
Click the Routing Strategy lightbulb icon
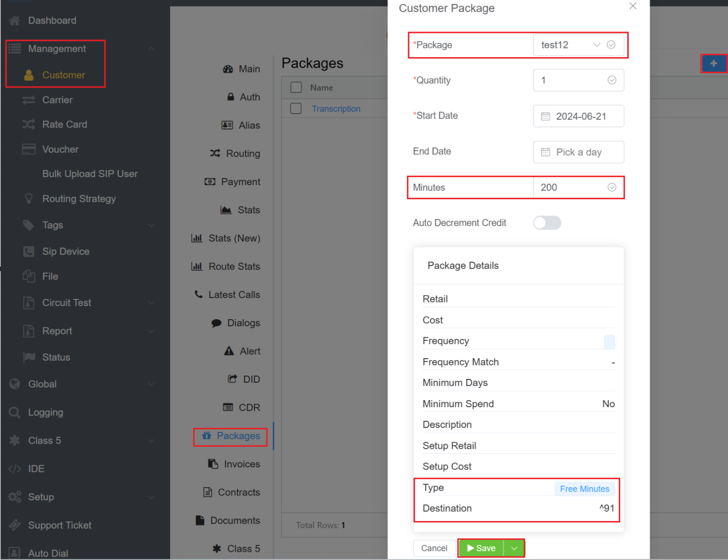29,199
